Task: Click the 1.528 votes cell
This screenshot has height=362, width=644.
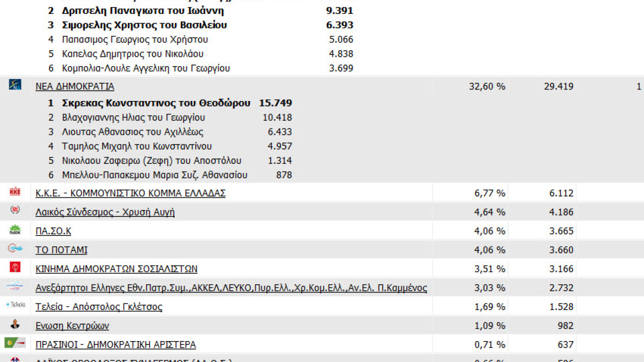Action: click(x=561, y=306)
